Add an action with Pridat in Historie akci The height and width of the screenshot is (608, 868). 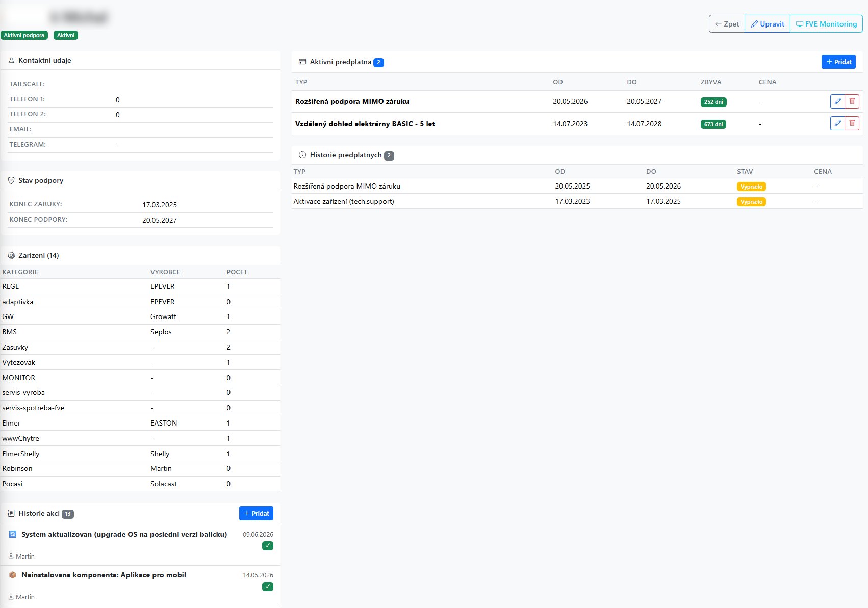[256, 513]
